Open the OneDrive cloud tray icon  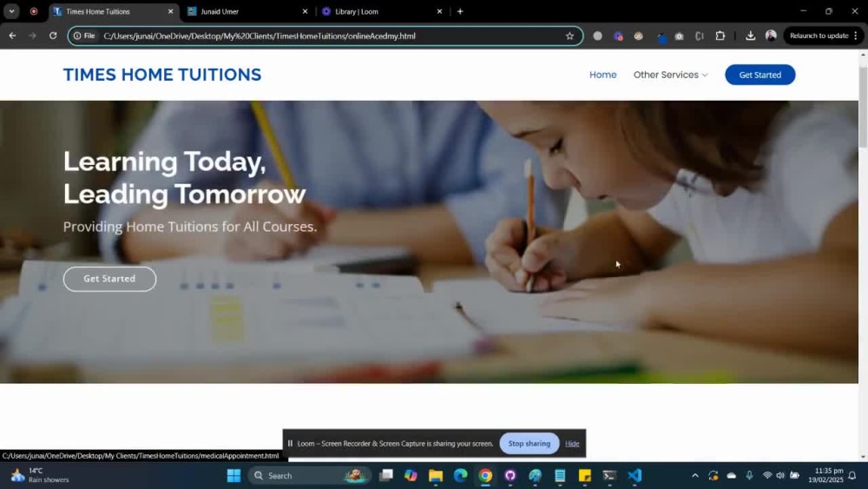(x=731, y=476)
